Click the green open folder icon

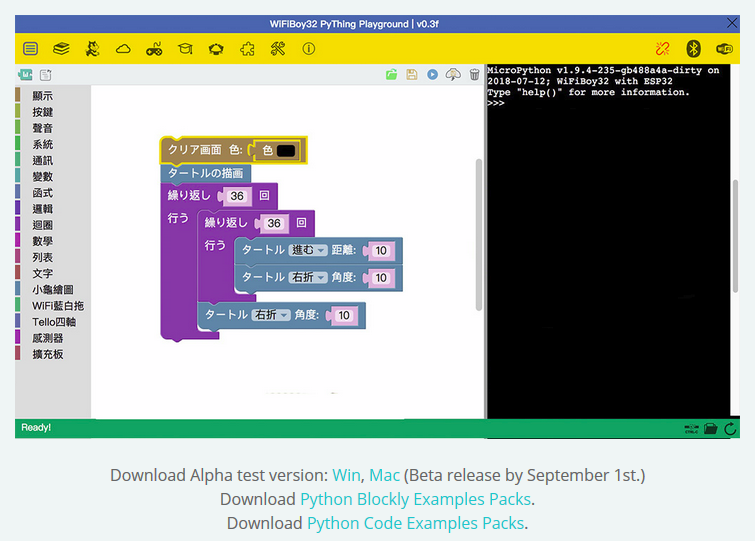point(391,75)
